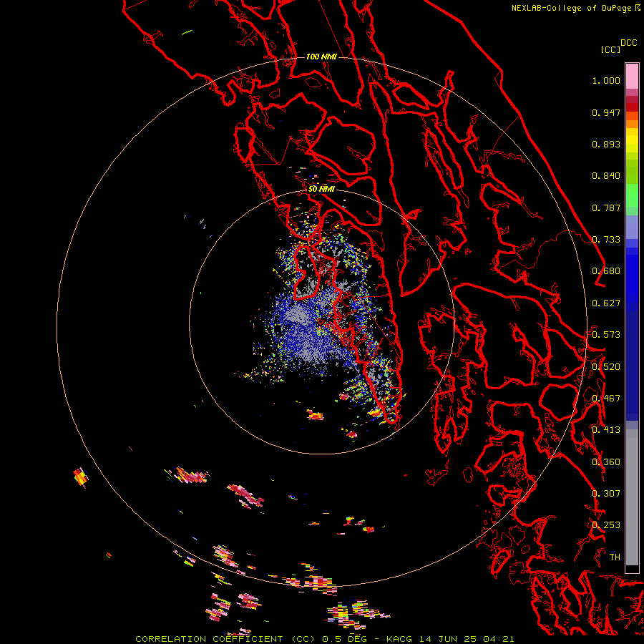This screenshot has height=644, width=644.
Task: Click the 0.840 color scale value
Action: pyautogui.click(x=606, y=176)
